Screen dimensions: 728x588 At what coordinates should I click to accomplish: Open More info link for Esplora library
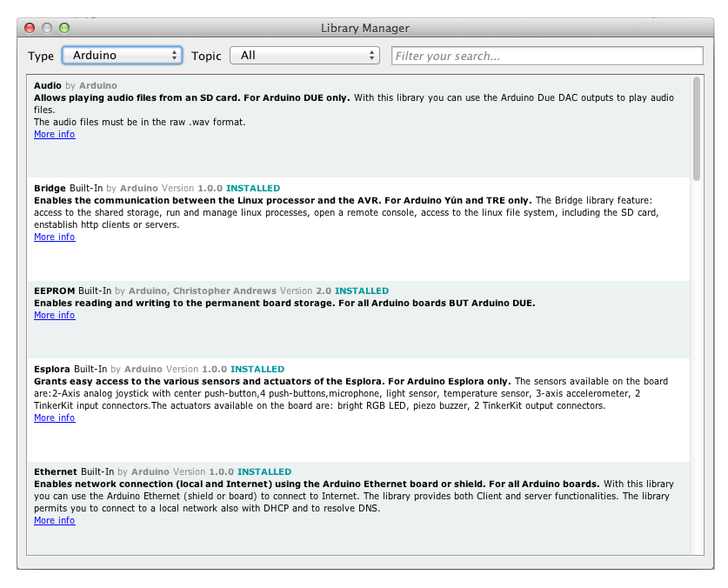click(x=54, y=418)
